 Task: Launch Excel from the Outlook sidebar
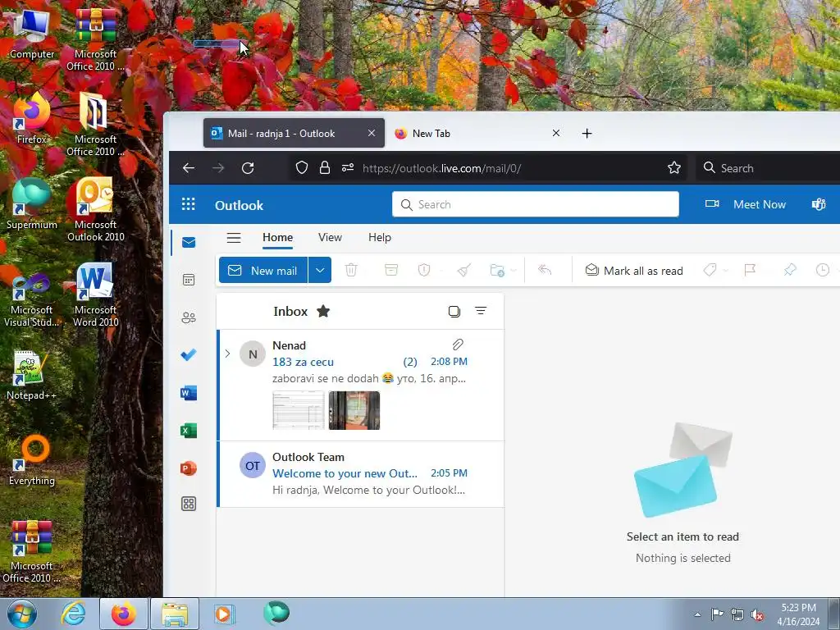189,430
